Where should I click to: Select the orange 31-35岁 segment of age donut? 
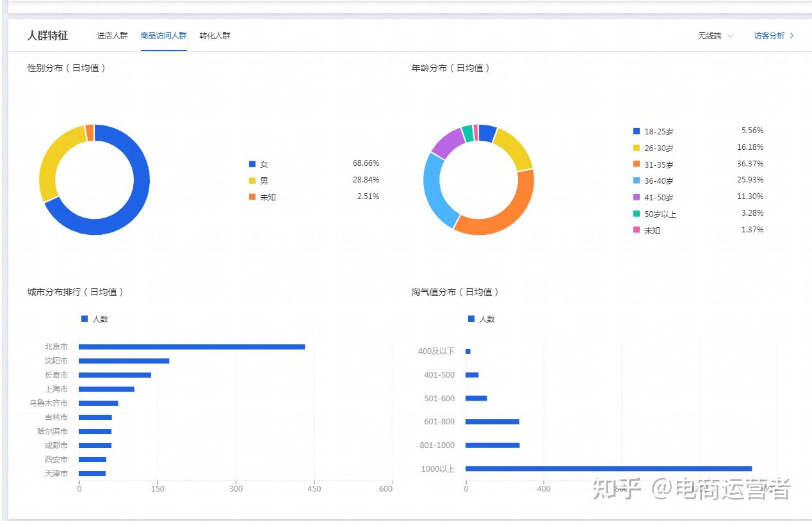[512, 214]
